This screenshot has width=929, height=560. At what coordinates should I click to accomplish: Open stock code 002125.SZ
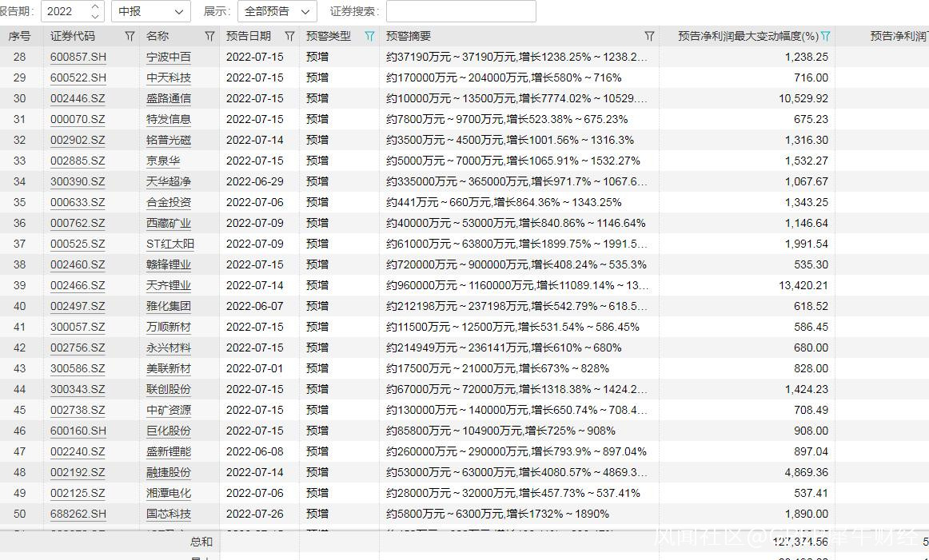(x=78, y=493)
